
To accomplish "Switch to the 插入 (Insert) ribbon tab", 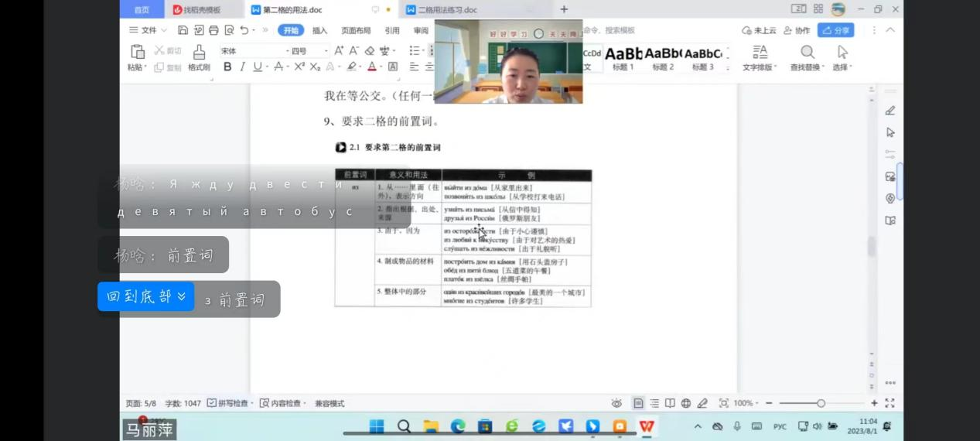I will click(x=319, y=31).
